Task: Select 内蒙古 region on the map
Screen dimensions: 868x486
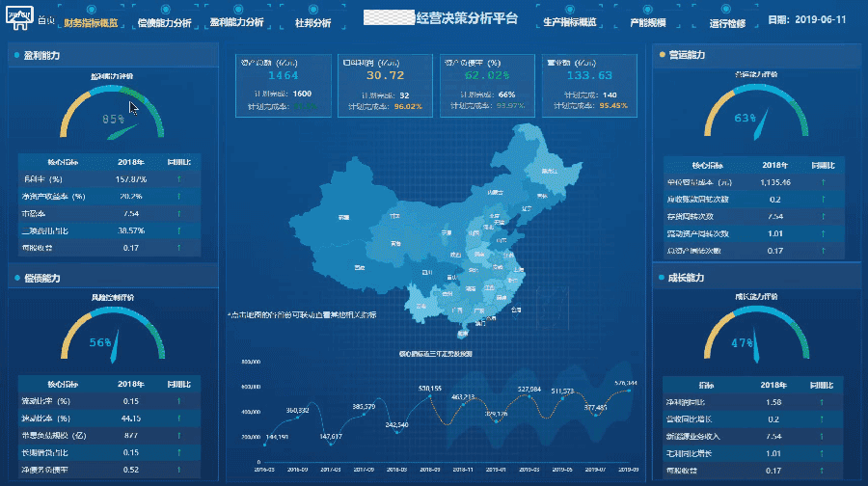Action: tap(495, 193)
